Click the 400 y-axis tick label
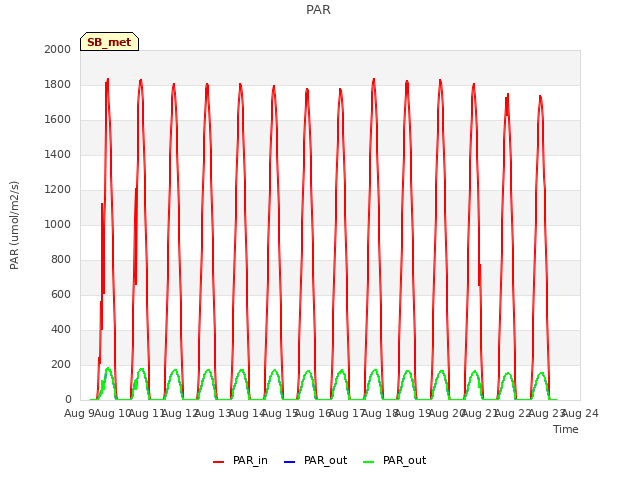The image size is (640, 480). pyautogui.click(x=61, y=329)
